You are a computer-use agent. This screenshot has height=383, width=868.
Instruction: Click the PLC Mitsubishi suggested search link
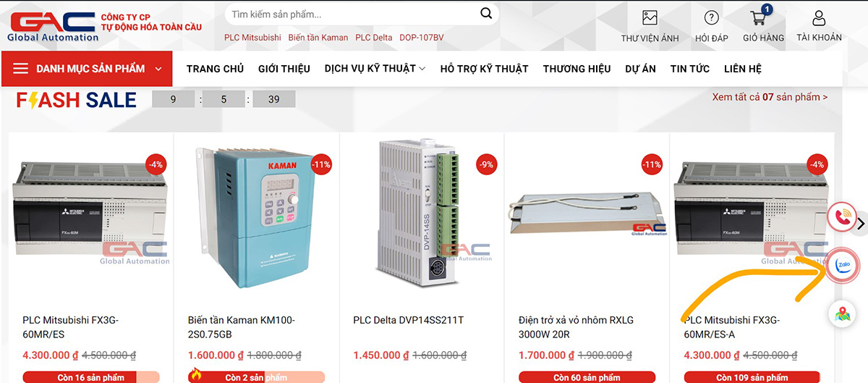tap(252, 38)
